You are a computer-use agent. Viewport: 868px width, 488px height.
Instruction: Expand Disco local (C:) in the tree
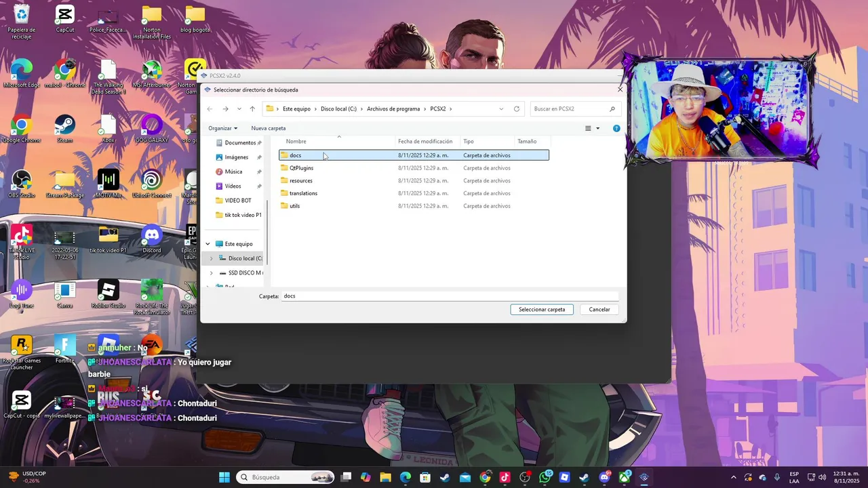211,258
